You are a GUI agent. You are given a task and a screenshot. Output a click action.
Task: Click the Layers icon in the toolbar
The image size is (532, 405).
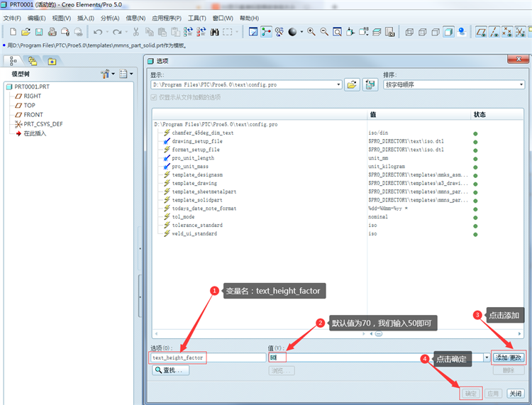(377, 32)
